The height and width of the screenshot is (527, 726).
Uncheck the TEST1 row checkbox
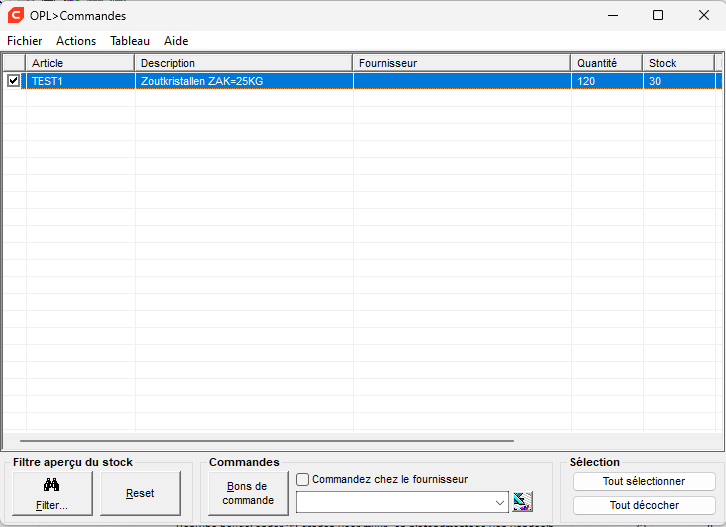[13, 81]
